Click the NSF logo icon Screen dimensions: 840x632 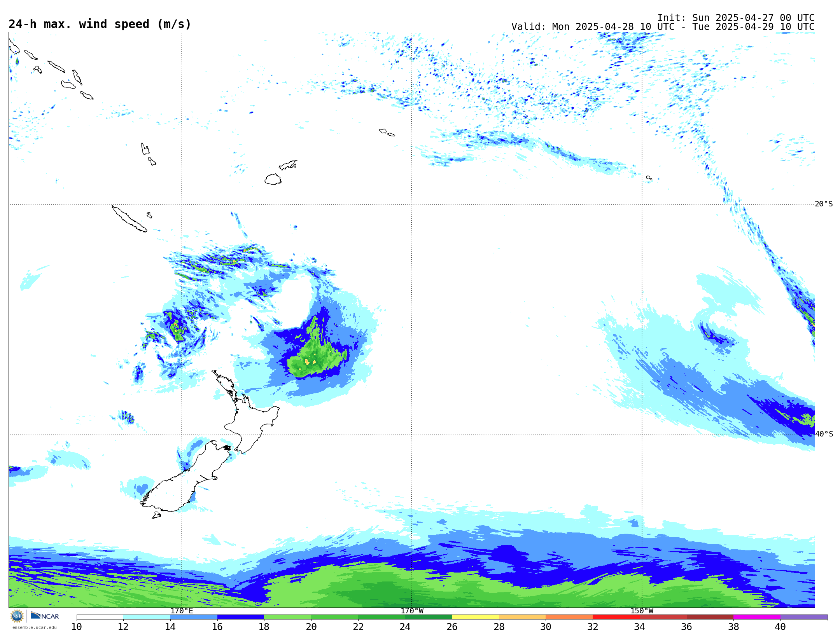(17, 616)
